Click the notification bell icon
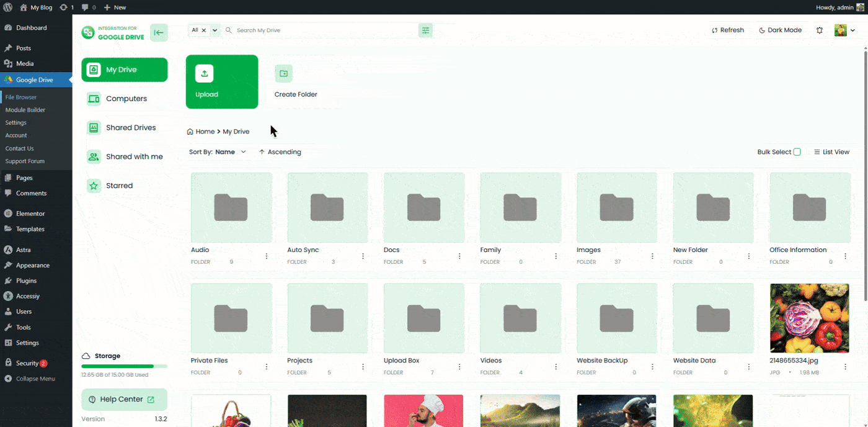Image resolution: width=868 pixels, height=427 pixels. [x=819, y=30]
